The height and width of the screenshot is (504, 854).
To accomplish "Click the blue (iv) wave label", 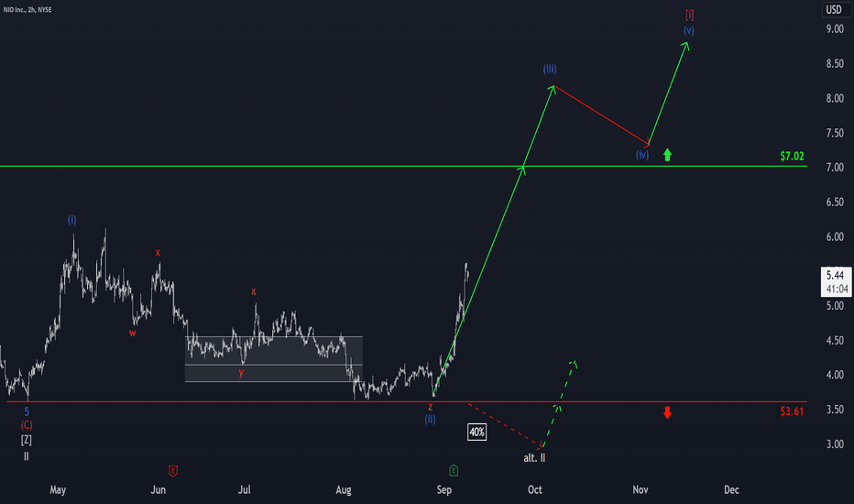I will (x=642, y=155).
